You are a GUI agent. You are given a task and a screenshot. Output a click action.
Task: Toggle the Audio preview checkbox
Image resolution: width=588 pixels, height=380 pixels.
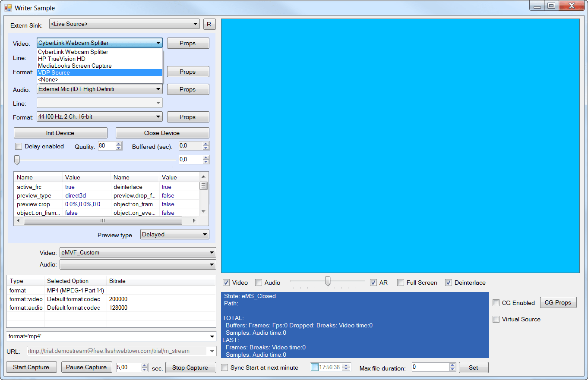259,283
